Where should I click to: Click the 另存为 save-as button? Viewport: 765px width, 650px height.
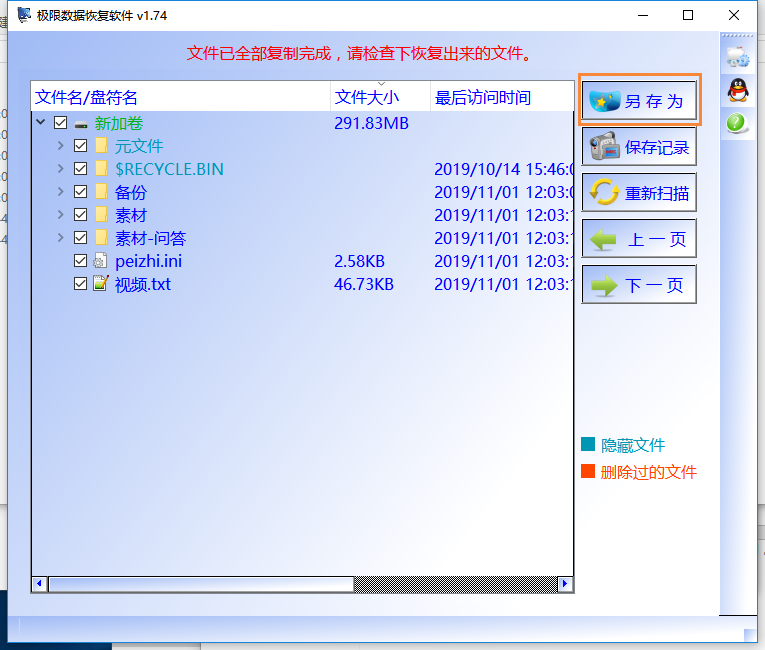point(639,100)
